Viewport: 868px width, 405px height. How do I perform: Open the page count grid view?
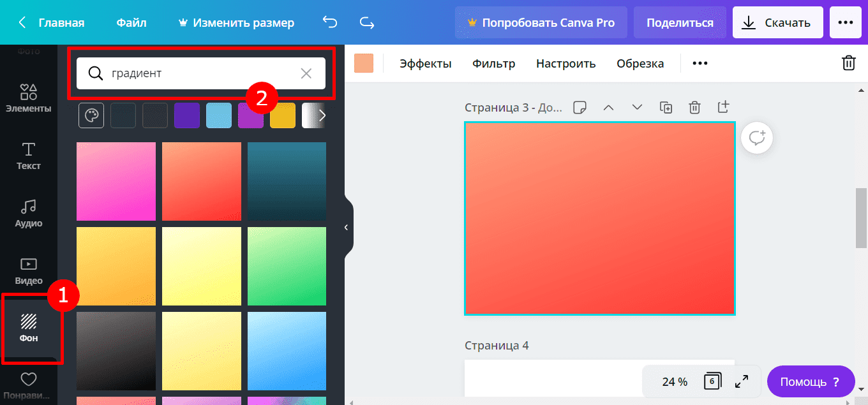(712, 381)
